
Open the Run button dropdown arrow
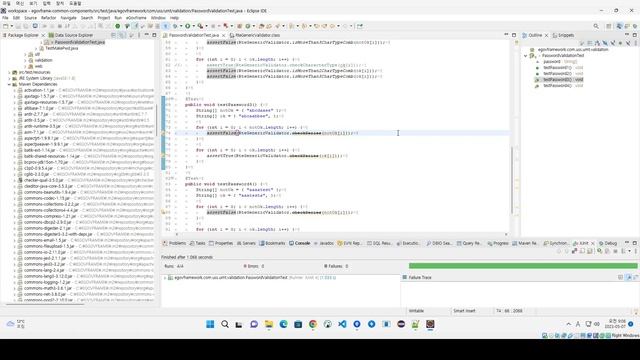tap(193, 26)
